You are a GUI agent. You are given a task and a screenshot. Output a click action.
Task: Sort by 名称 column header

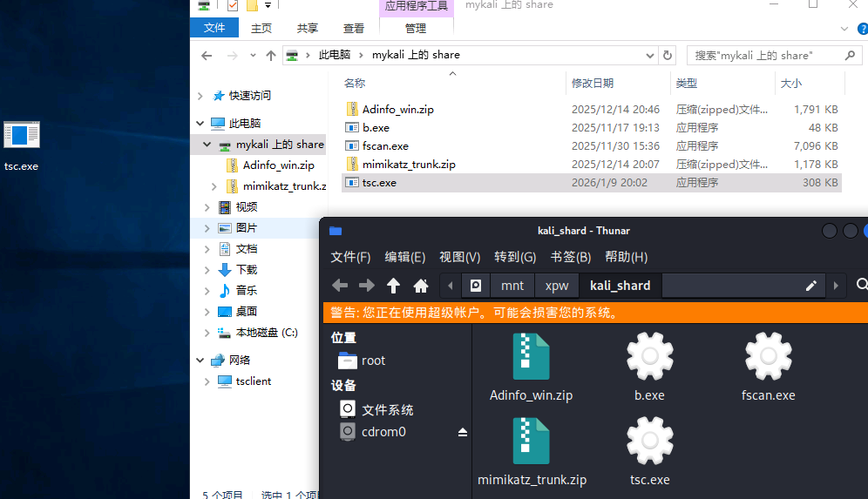tap(355, 83)
